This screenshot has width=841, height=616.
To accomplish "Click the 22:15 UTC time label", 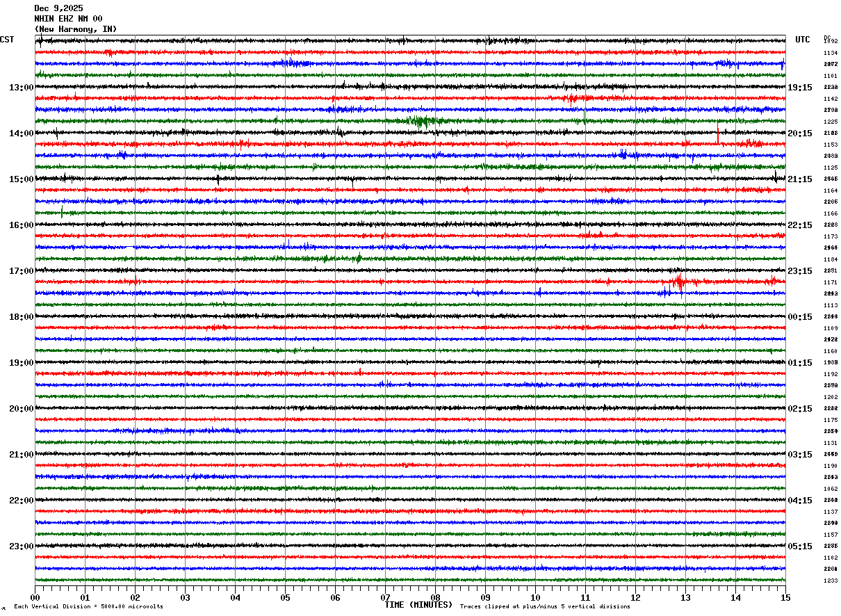I will (800, 225).
